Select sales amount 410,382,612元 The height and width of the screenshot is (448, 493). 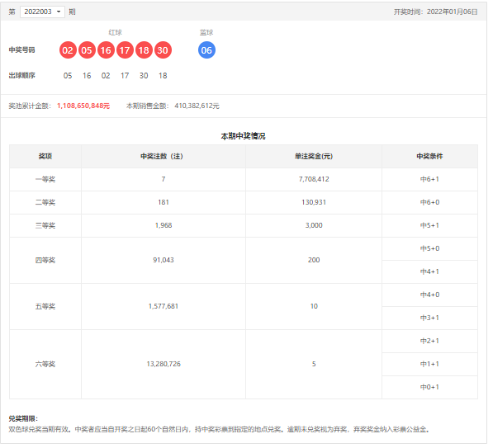pos(197,106)
